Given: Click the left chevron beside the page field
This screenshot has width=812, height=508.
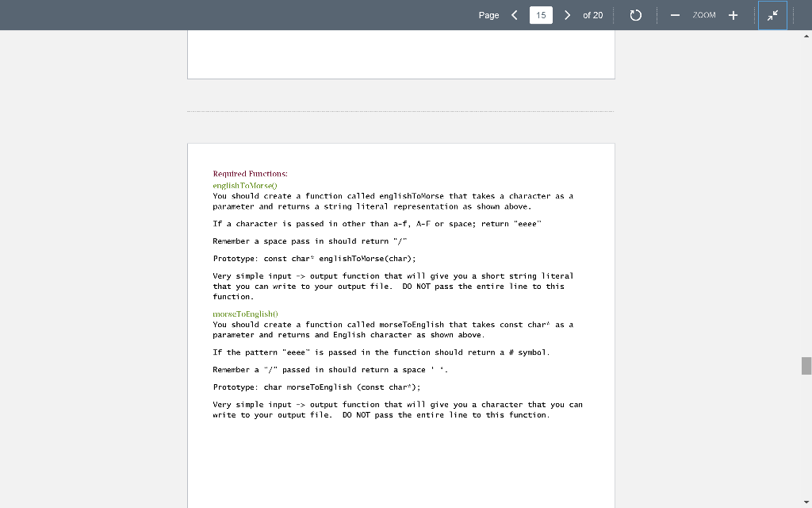Looking at the screenshot, I should [x=514, y=14].
